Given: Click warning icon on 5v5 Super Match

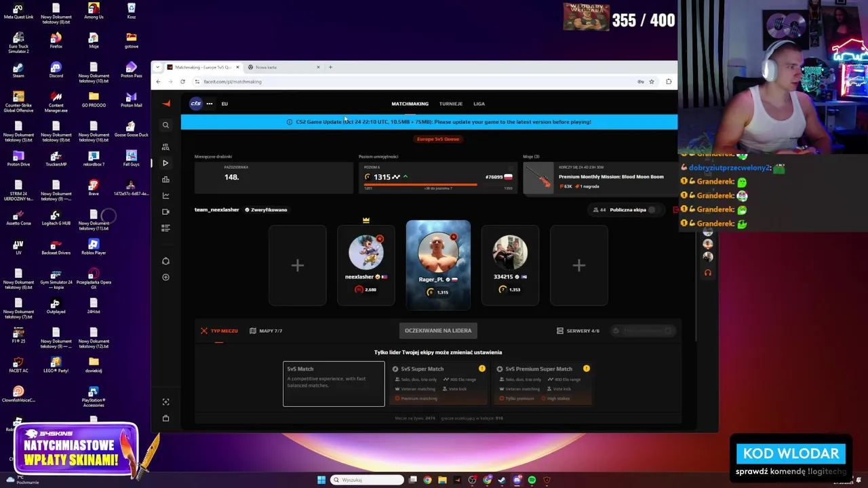Looking at the screenshot, I should [482, 369].
